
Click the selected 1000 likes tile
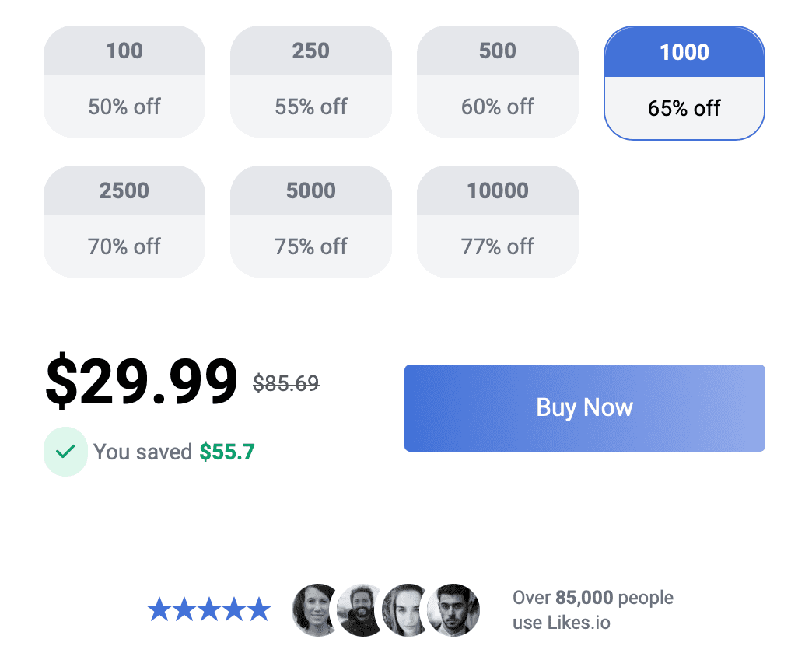coord(684,82)
